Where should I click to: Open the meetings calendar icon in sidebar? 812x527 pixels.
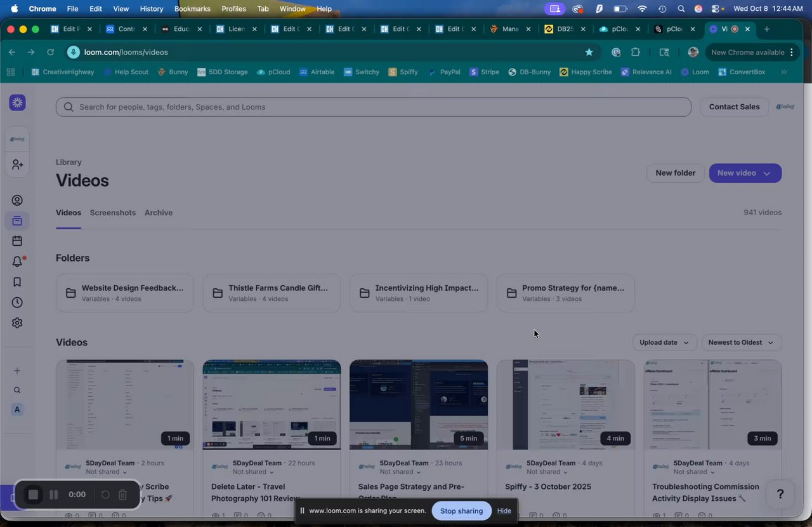click(17, 241)
